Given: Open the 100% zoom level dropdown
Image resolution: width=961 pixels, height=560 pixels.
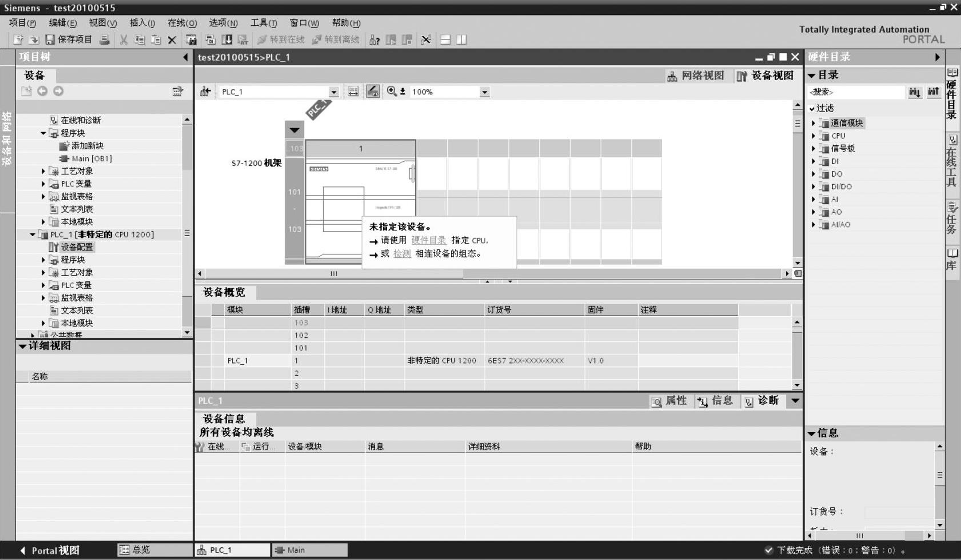Looking at the screenshot, I should [484, 92].
